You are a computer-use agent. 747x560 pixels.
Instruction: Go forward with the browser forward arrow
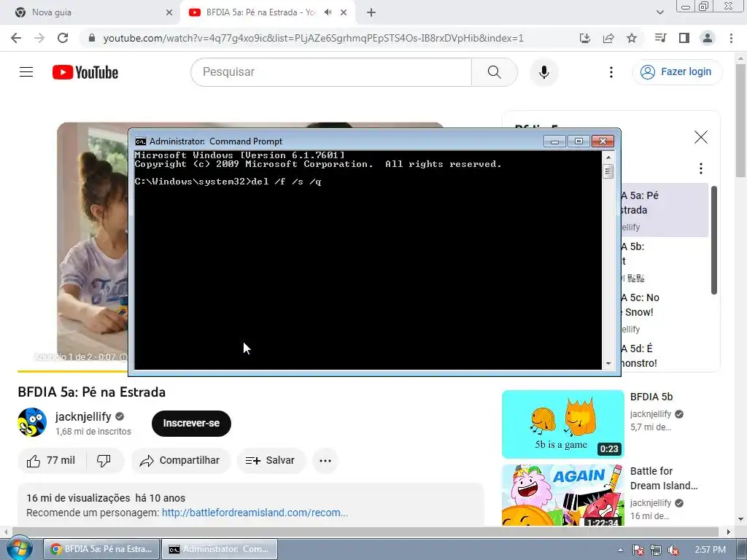pos(39,38)
